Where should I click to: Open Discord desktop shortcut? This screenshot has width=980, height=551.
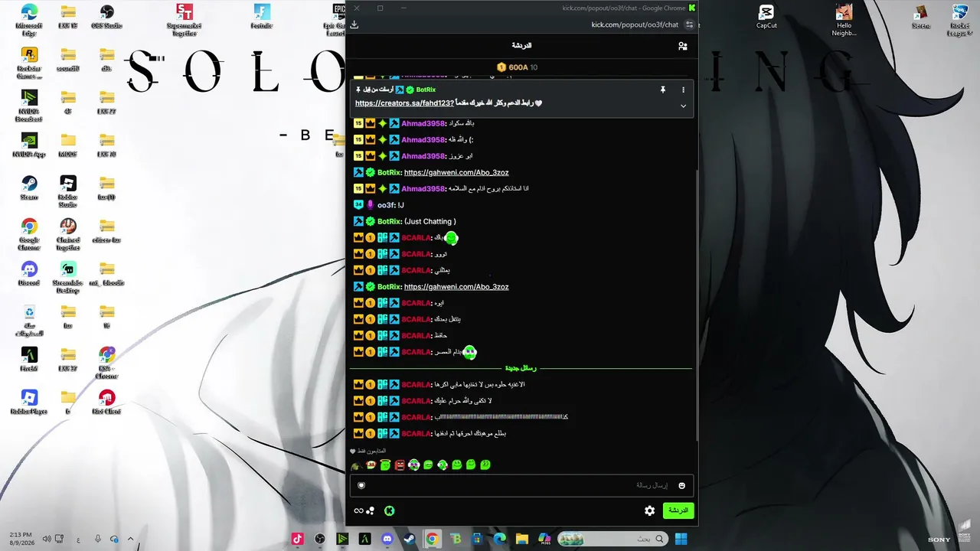pos(29,274)
